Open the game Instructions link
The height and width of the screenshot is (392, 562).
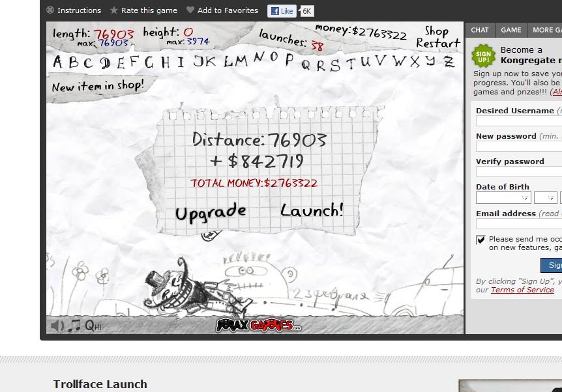[x=79, y=10]
